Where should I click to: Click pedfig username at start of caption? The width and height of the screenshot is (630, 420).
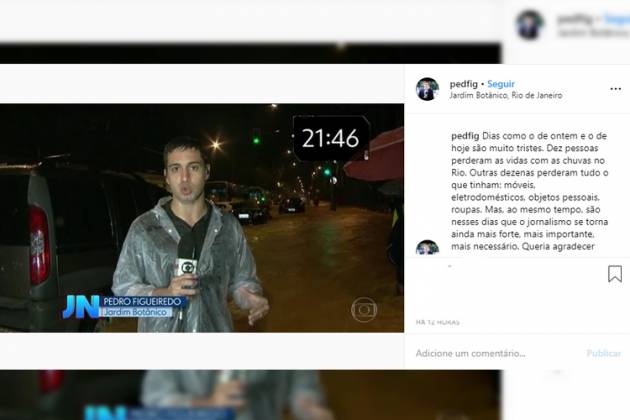(464, 136)
